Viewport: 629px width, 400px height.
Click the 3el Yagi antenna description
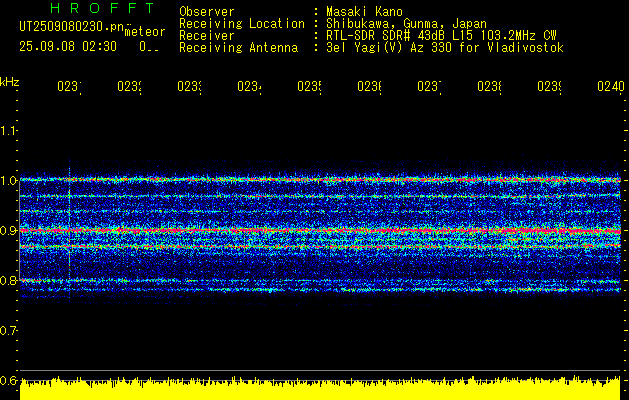pyautogui.click(x=445, y=48)
